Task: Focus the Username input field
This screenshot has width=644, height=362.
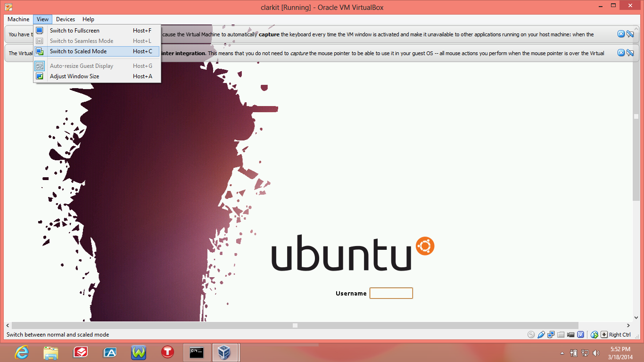Action: (x=391, y=293)
